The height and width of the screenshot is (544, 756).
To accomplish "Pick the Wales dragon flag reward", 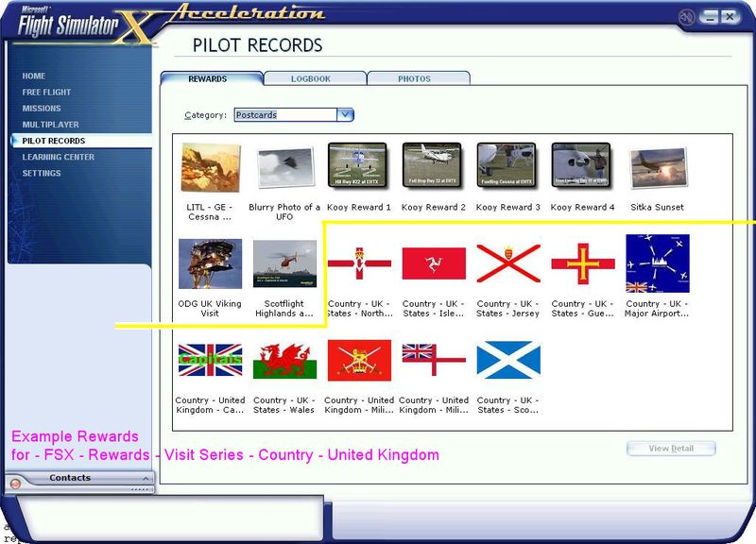I will pyautogui.click(x=285, y=360).
